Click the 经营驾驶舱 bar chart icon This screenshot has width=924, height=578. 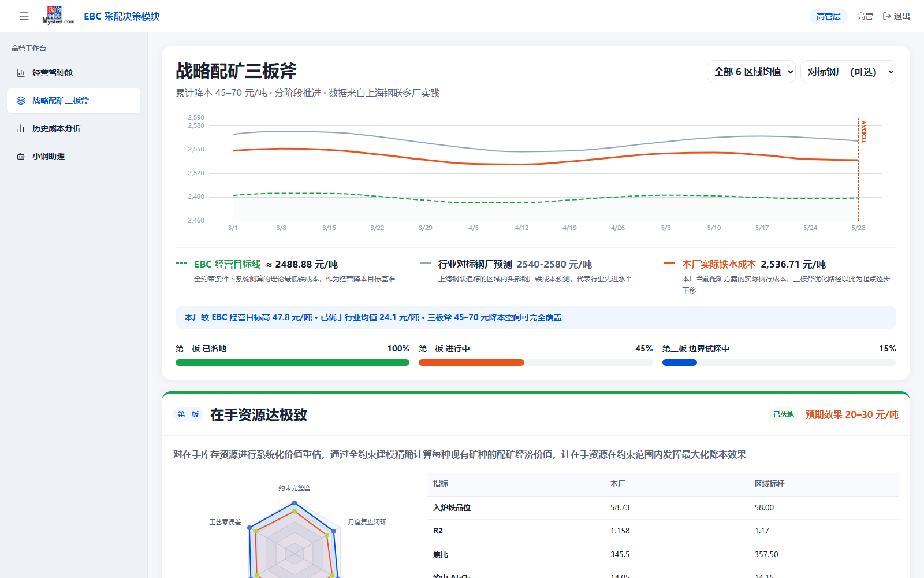(21, 73)
